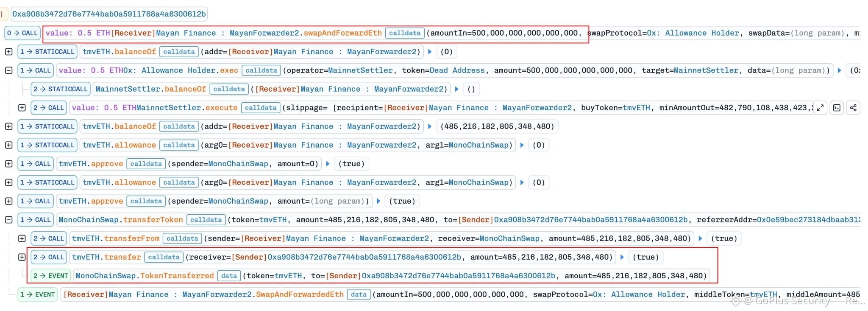The image size is (868, 311).
Task: Click the expand-view icon on the MainnetSettler.execute row
Action: click(821, 108)
